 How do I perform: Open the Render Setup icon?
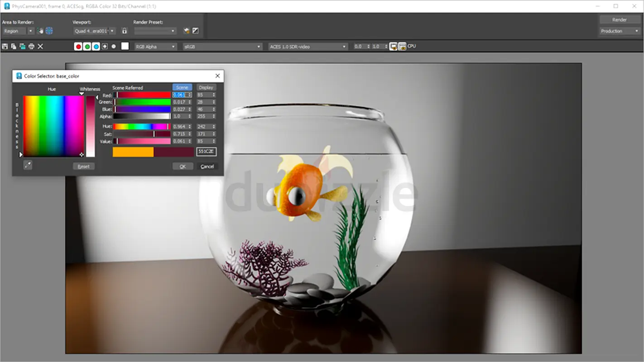[186, 31]
